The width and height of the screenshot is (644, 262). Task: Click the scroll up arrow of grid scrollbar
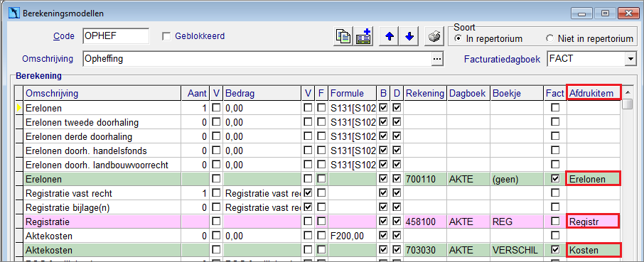point(627,92)
